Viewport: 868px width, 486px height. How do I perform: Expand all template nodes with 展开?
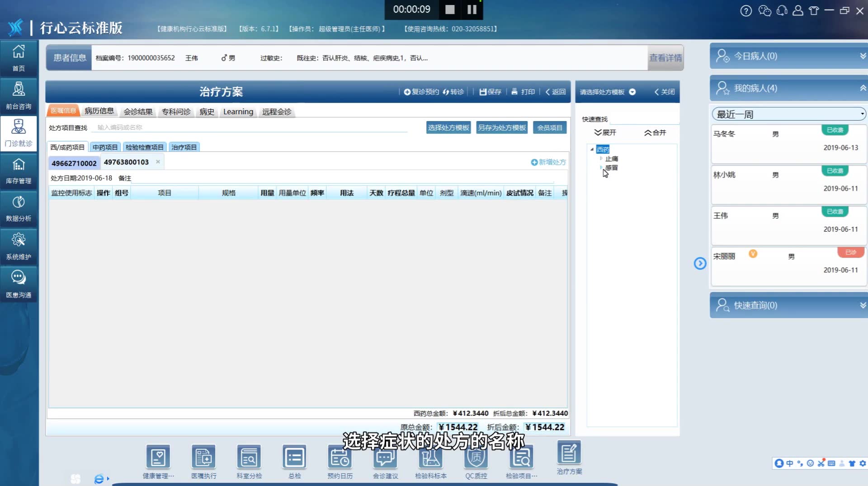pyautogui.click(x=605, y=132)
